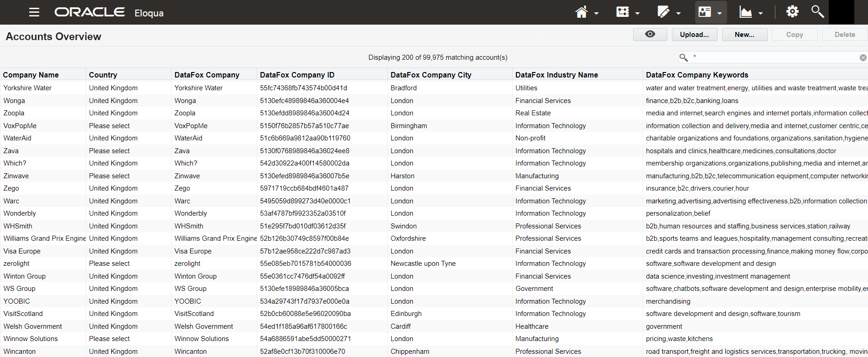Click the Upload... button
This screenshot has height=357, width=868.
[x=694, y=35]
